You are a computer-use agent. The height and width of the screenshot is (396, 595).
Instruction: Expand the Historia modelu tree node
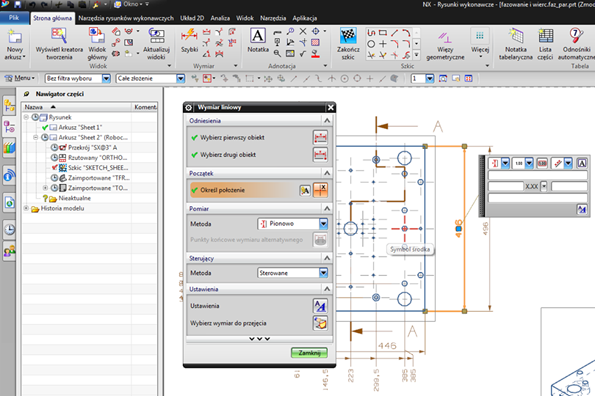[26, 208]
